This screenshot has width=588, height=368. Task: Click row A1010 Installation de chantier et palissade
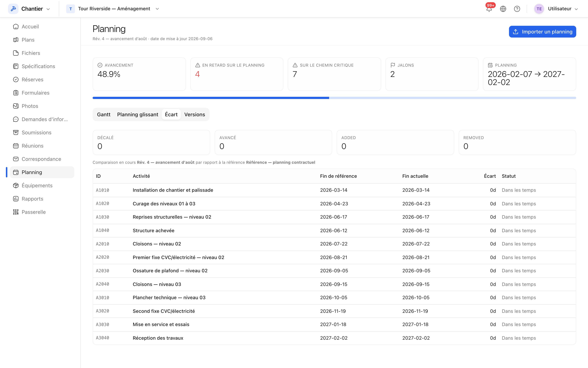pyautogui.click(x=334, y=190)
